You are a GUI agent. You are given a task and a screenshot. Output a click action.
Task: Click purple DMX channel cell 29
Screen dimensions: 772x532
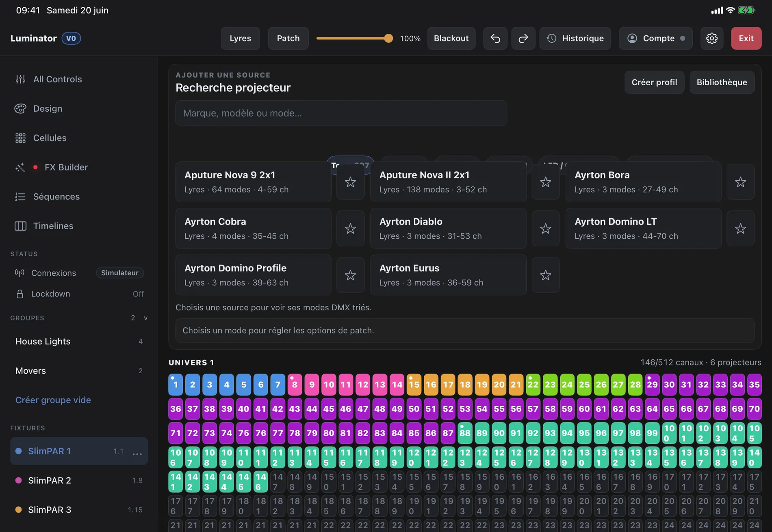click(652, 385)
